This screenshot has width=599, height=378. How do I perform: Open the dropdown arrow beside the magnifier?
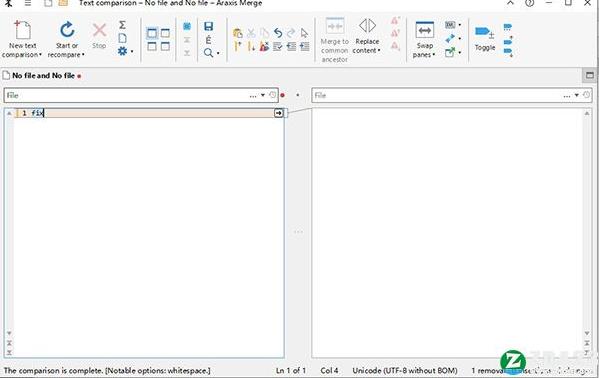pos(218,53)
